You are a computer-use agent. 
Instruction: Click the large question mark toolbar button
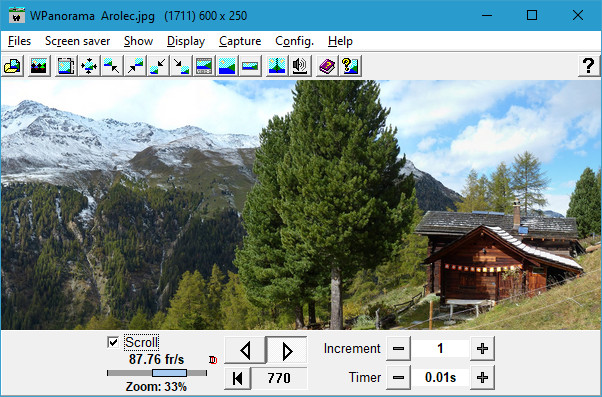pos(589,66)
